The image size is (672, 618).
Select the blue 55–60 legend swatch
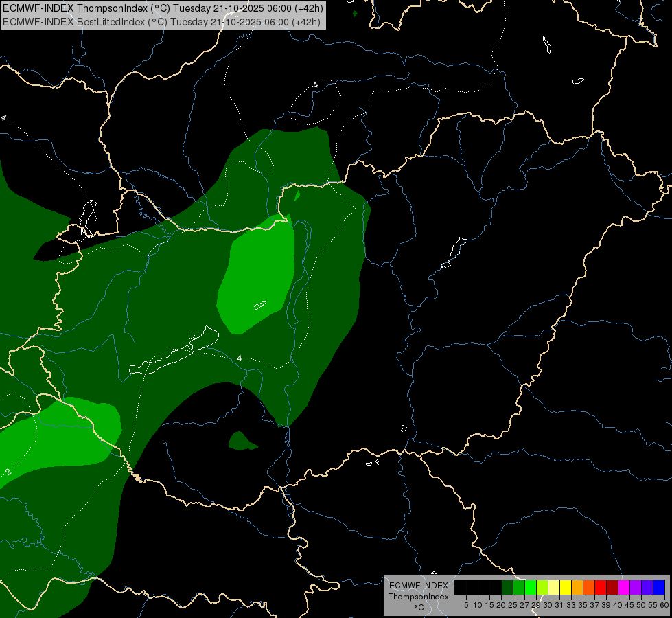[x=660, y=587]
